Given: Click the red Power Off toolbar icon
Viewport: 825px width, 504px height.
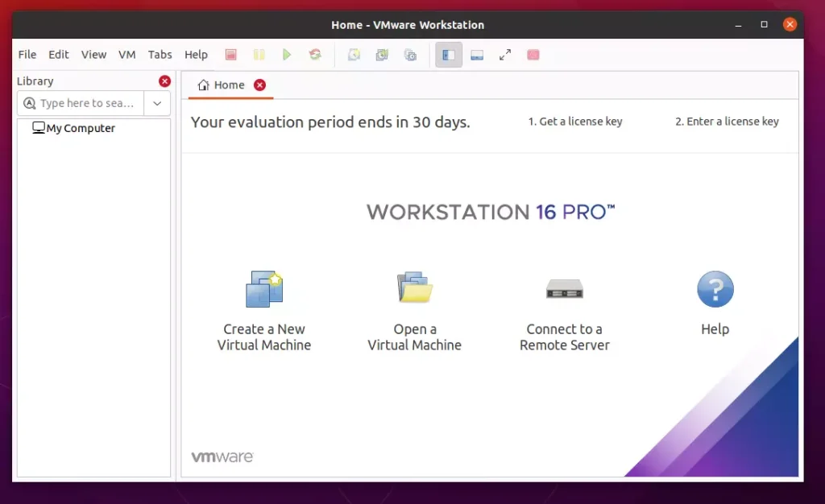Looking at the screenshot, I should click(231, 55).
